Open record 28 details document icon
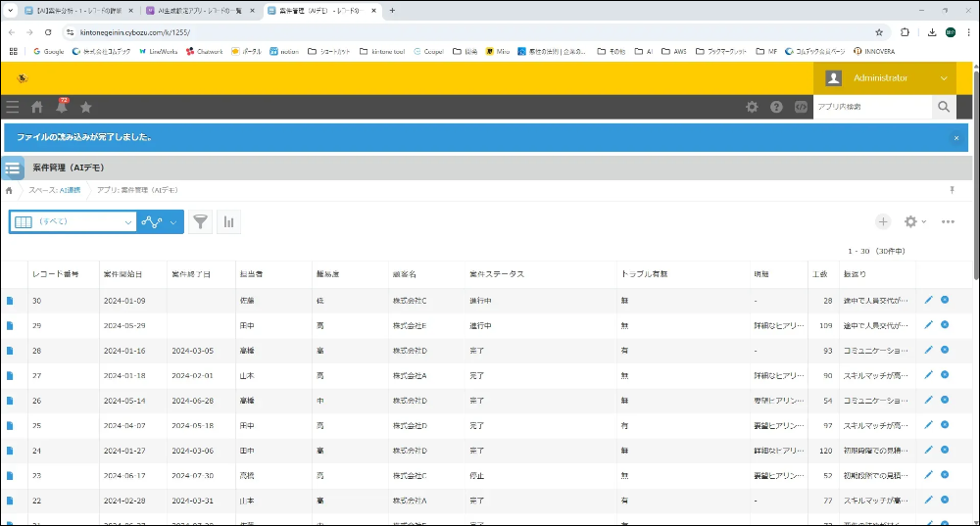This screenshot has height=526, width=980. (11, 351)
